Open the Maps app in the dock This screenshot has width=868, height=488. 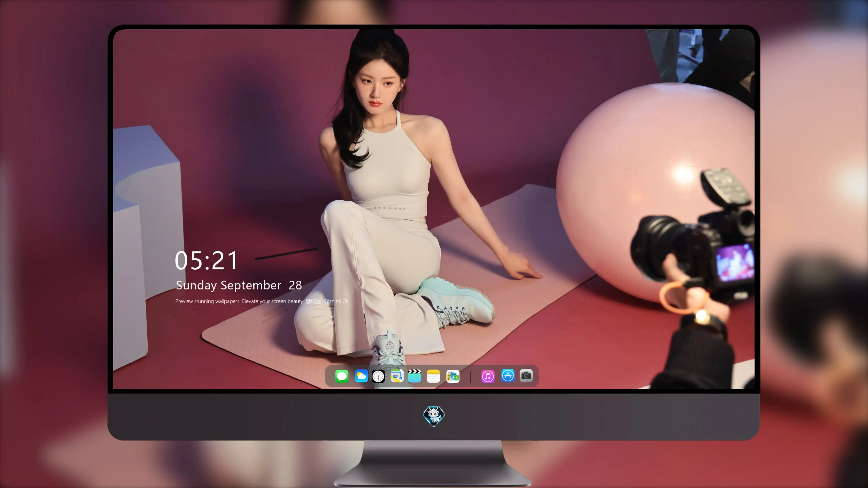tap(397, 376)
